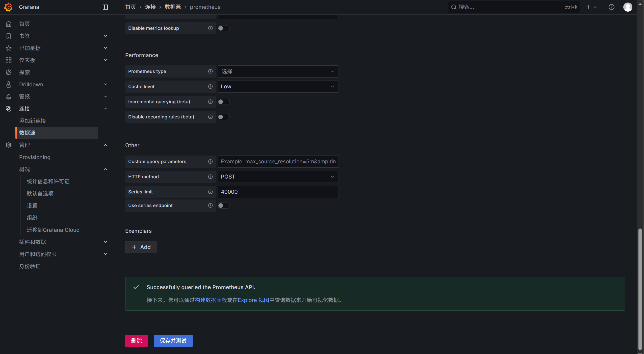Click the connections icon in sidebar
The image size is (644, 354).
pos(9,109)
